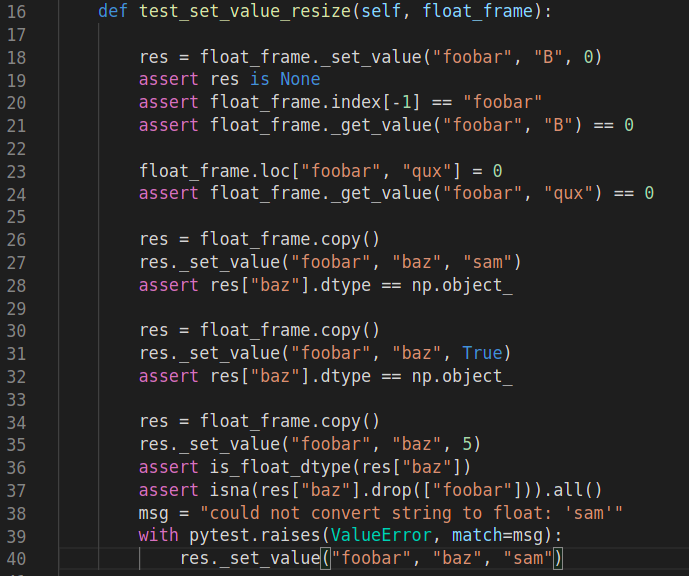Viewport: 689px width, 576px height.
Task: Click 'loc' on line 23
Action: tap(276, 171)
